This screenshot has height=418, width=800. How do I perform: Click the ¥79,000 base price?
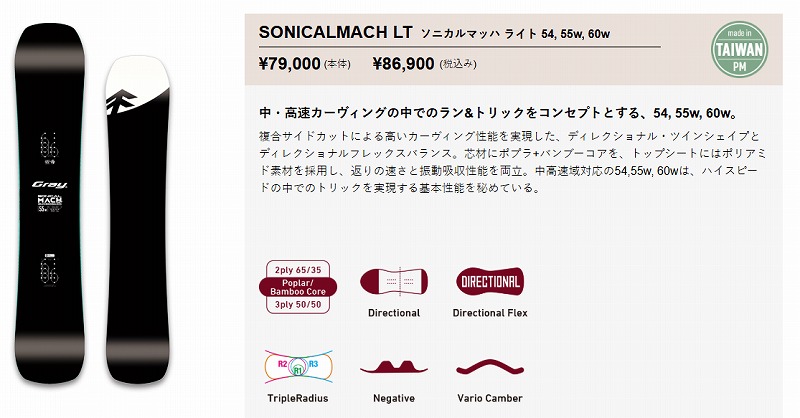point(290,64)
